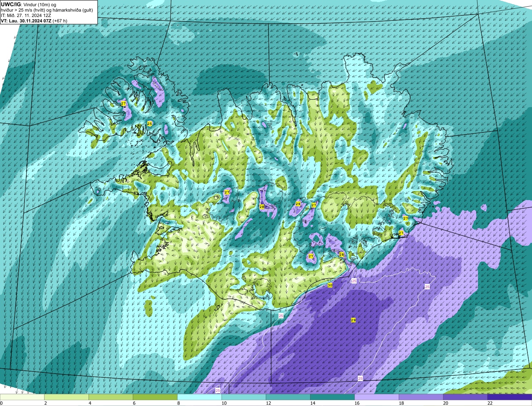The image size is (532, 406).
Task: Click the yellow 27 gust marker in the Westfjords
Action: coord(123,103)
